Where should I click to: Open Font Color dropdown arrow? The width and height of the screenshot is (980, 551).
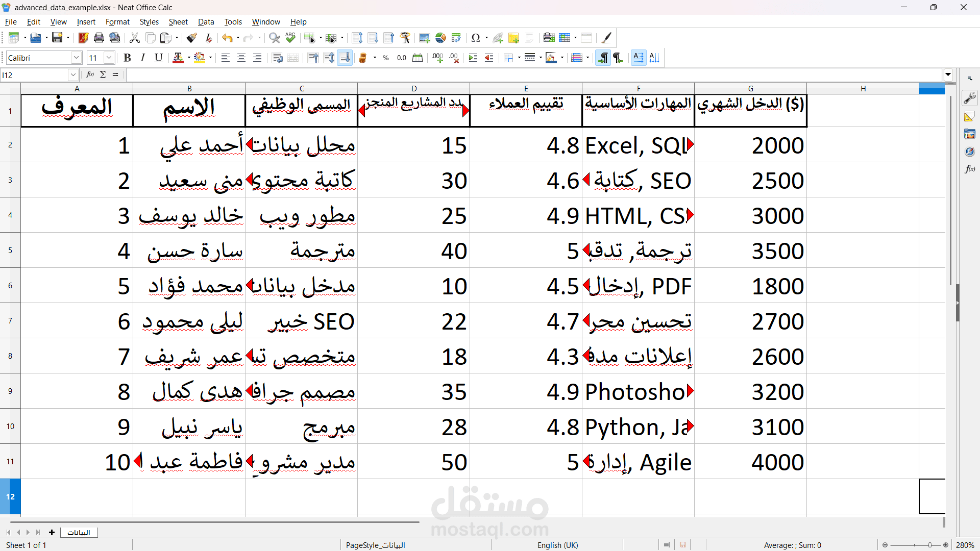189,58
